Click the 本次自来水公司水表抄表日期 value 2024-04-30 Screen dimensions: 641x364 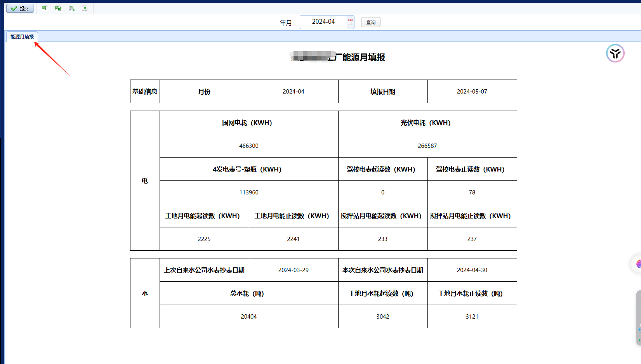pos(472,270)
